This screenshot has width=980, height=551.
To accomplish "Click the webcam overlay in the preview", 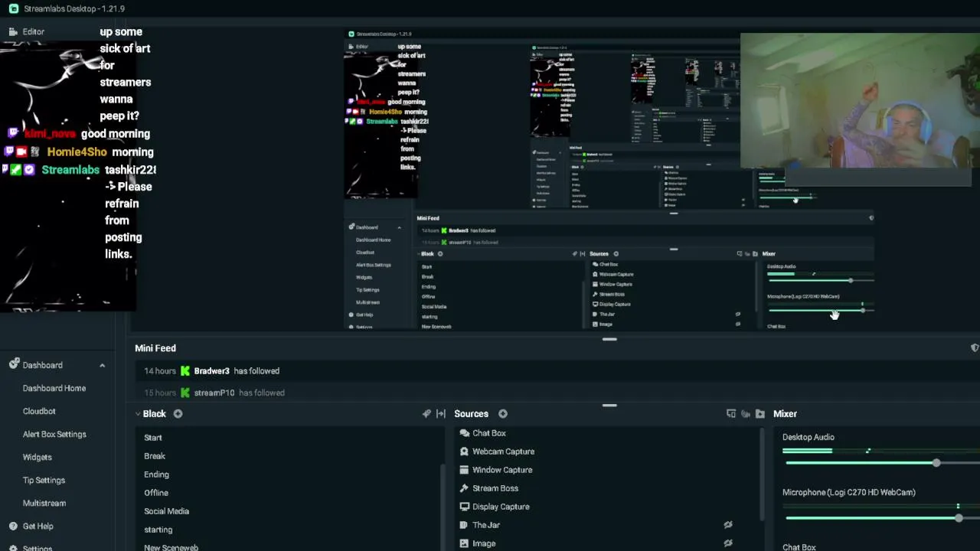I will pos(860,100).
